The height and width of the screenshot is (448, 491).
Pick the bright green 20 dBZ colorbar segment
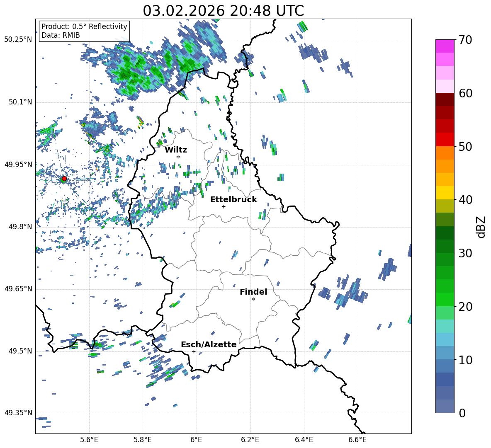coord(445,299)
